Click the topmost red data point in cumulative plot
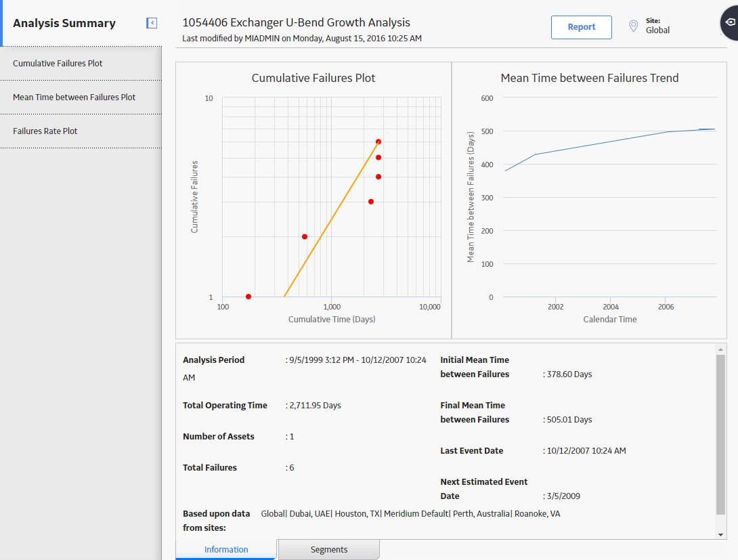Viewport: 738px width, 560px height. (x=378, y=142)
